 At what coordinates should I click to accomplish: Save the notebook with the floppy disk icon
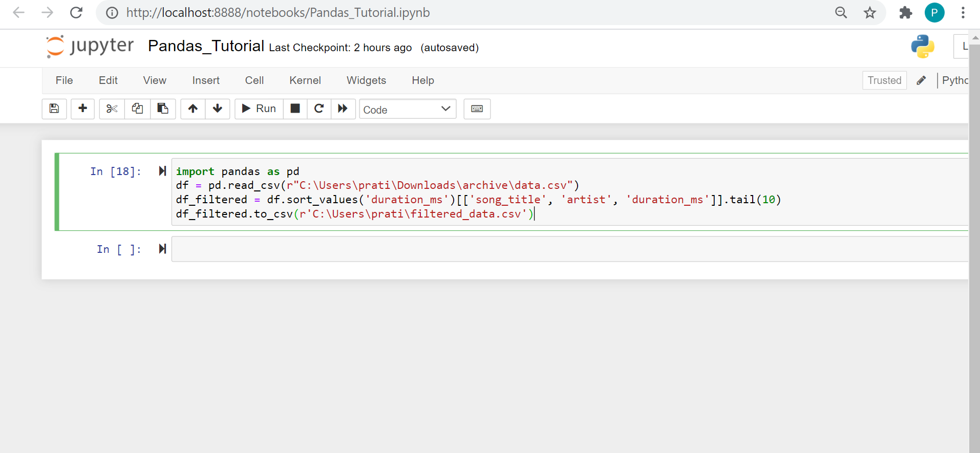pos(54,109)
